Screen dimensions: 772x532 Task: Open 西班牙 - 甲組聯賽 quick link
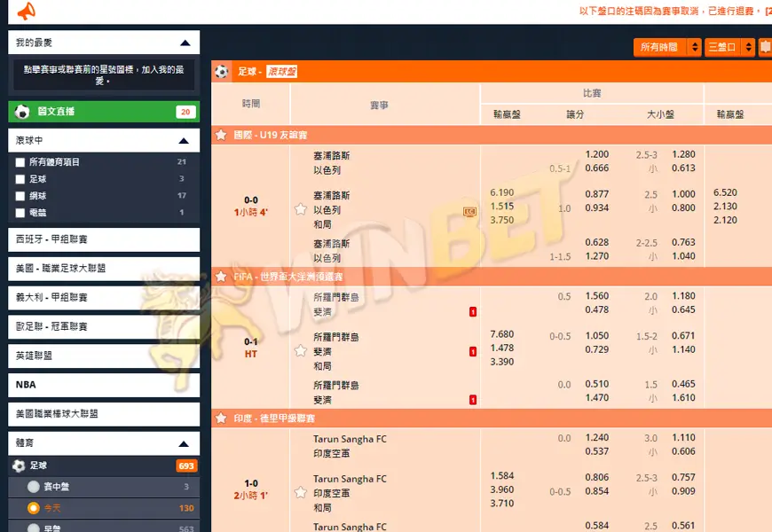coord(104,239)
